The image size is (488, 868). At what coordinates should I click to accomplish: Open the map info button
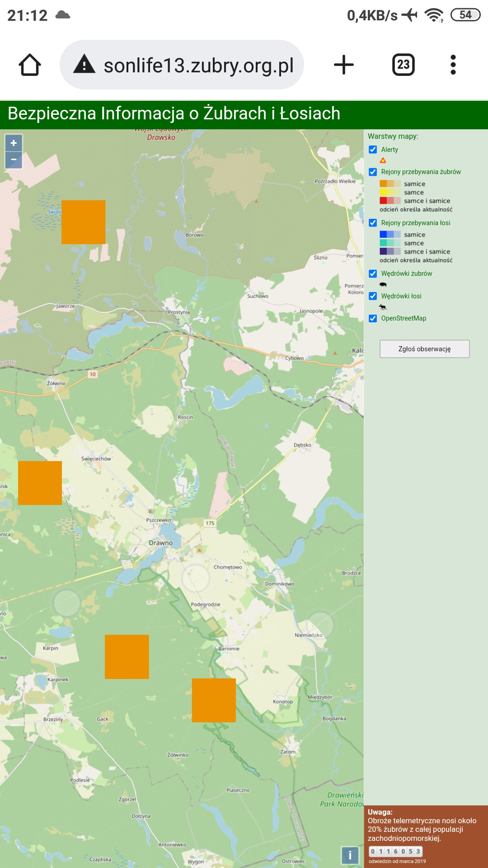click(350, 855)
